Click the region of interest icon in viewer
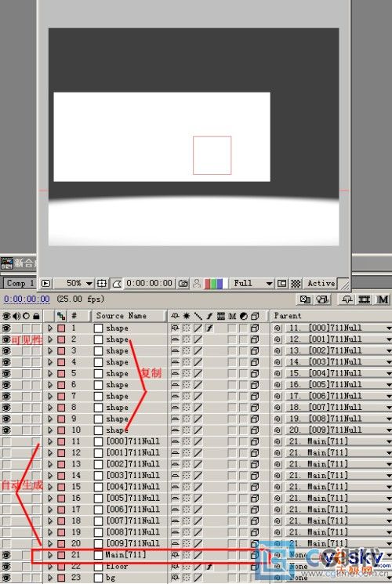The height and width of the screenshot is (584, 392). [282, 284]
